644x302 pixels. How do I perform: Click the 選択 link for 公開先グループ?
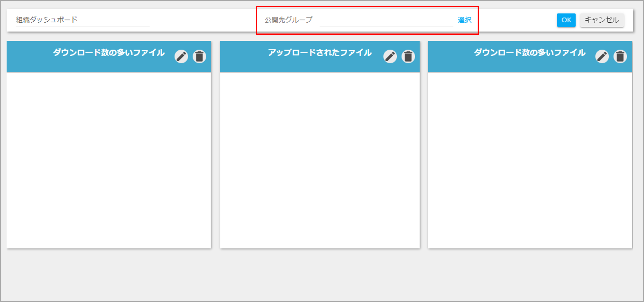click(x=465, y=20)
